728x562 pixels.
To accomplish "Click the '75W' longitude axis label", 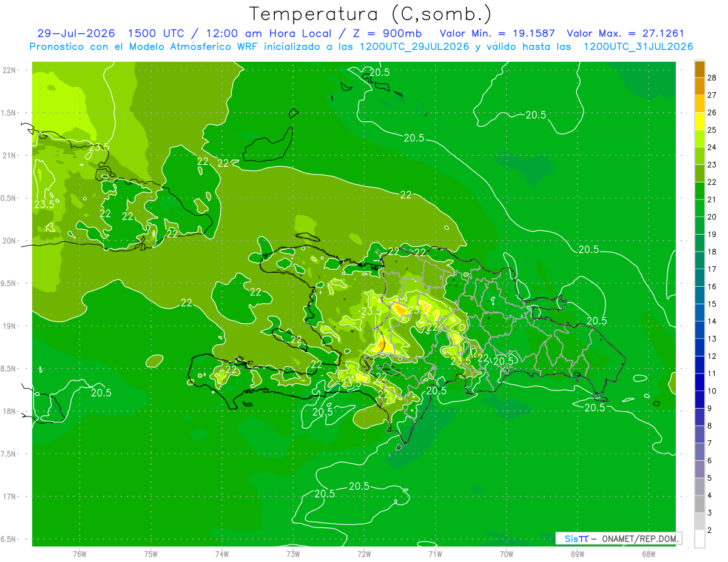I will [150, 554].
